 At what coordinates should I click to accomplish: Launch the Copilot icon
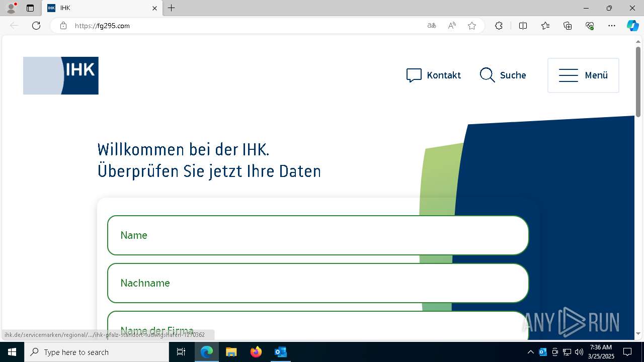click(x=632, y=26)
